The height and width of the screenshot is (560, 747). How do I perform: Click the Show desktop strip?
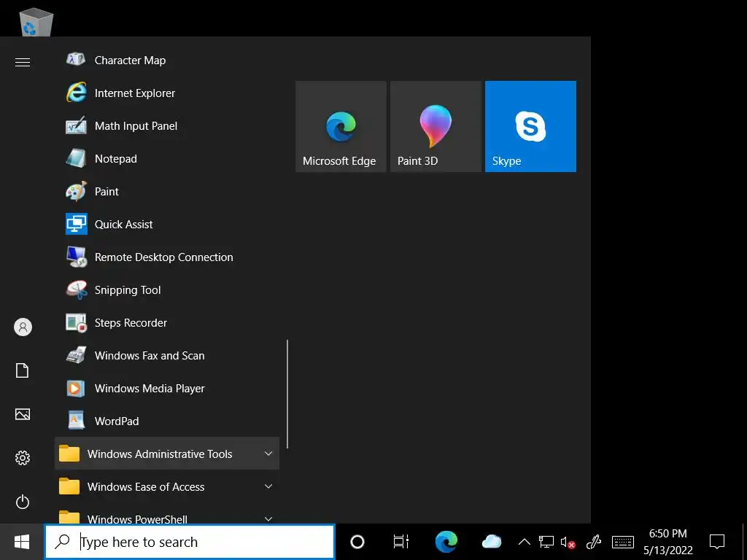click(x=744, y=542)
